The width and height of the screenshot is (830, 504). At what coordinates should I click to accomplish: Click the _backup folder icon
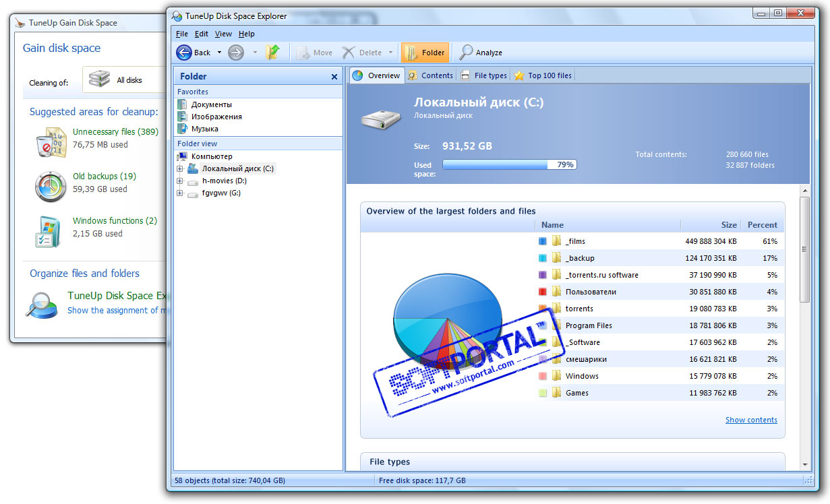[x=556, y=257]
